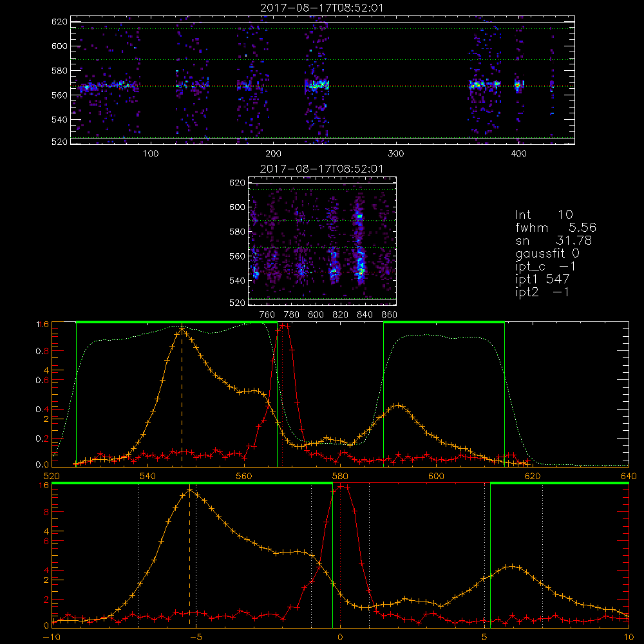Screen dimensions: 644x644
Task: Click x-axis label -5 of the bottom plot
Action: click(196, 637)
